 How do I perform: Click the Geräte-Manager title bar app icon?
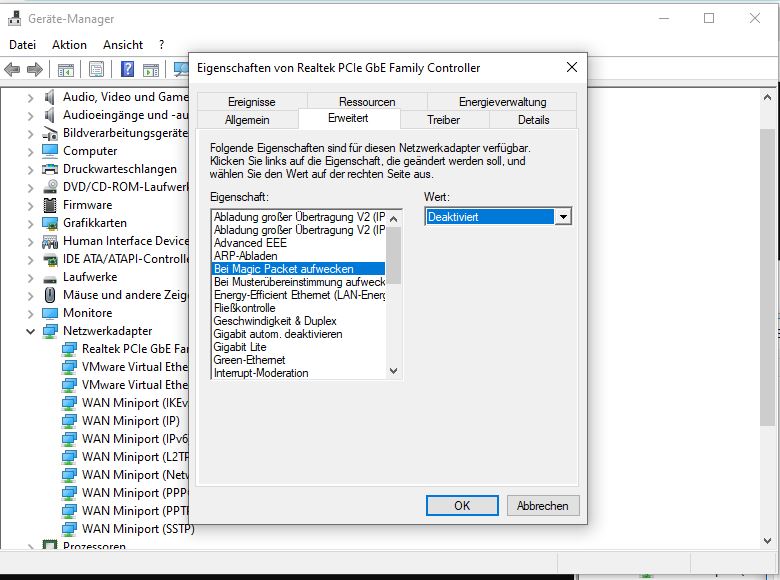[x=15, y=18]
